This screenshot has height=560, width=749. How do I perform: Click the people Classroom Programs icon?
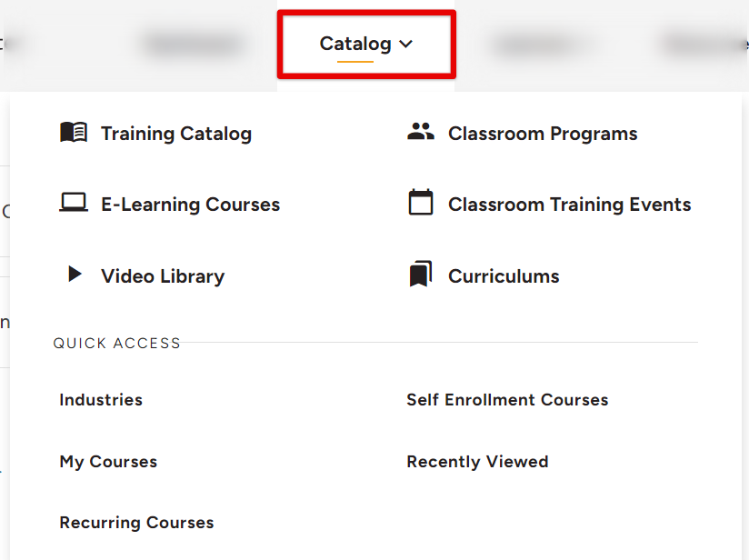[x=421, y=132]
